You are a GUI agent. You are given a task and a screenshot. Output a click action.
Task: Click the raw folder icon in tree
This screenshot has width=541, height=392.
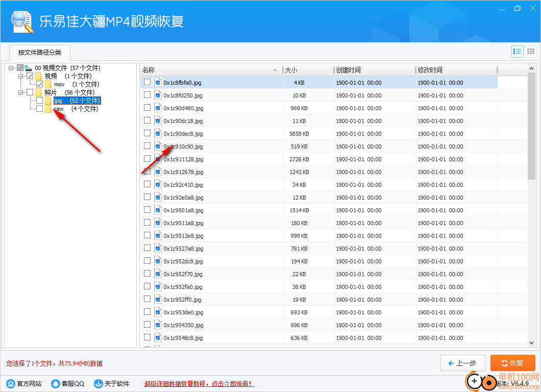pyautogui.click(x=48, y=109)
